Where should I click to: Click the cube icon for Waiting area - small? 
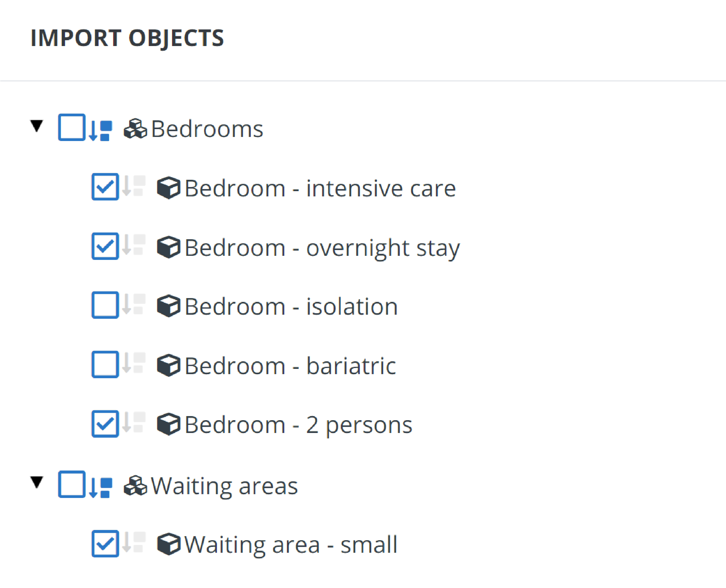point(169,544)
